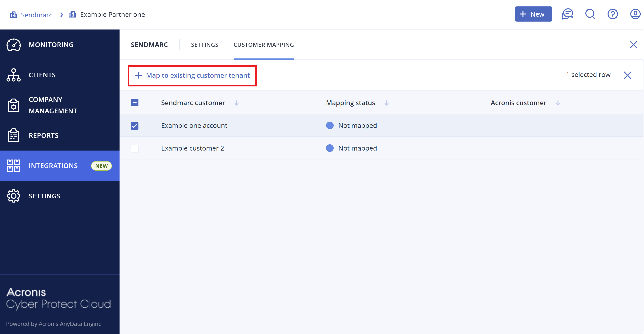Open Monitoring via its gauge icon
This screenshot has height=334, width=644.
click(13, 45)
